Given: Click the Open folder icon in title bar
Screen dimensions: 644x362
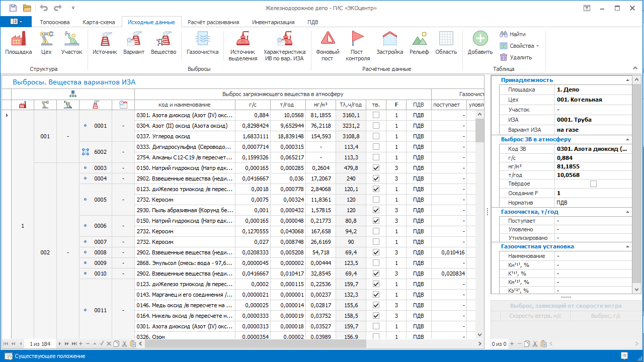Looking at the screenshot, I should click(x=27, y=8).
